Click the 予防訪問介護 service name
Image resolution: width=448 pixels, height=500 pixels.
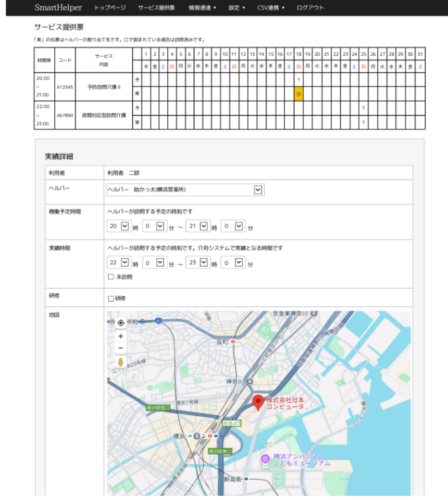click(x=104, y=87)
